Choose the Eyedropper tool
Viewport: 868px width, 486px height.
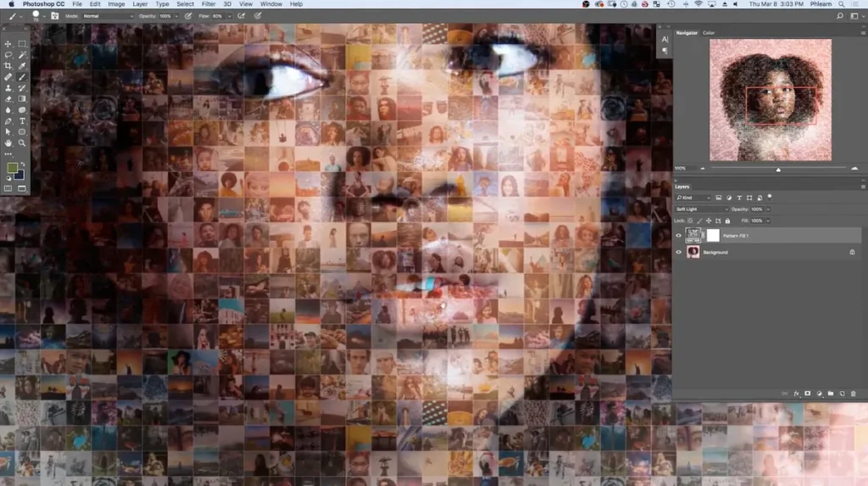pos(23,65)
